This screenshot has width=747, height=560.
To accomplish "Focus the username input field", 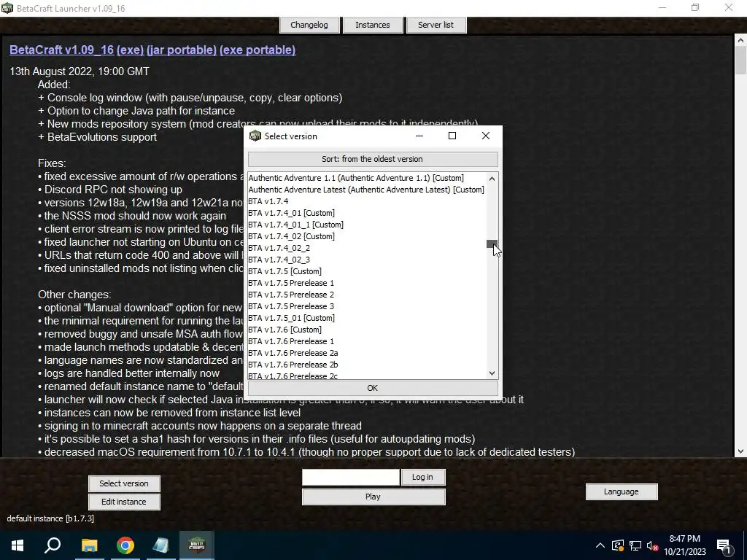I will (351, 477).
